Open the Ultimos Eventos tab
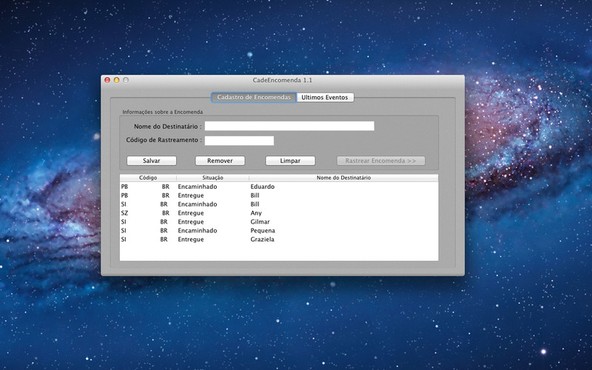The image size is (592, 370). pyautogui.click(x=325, y=97)
